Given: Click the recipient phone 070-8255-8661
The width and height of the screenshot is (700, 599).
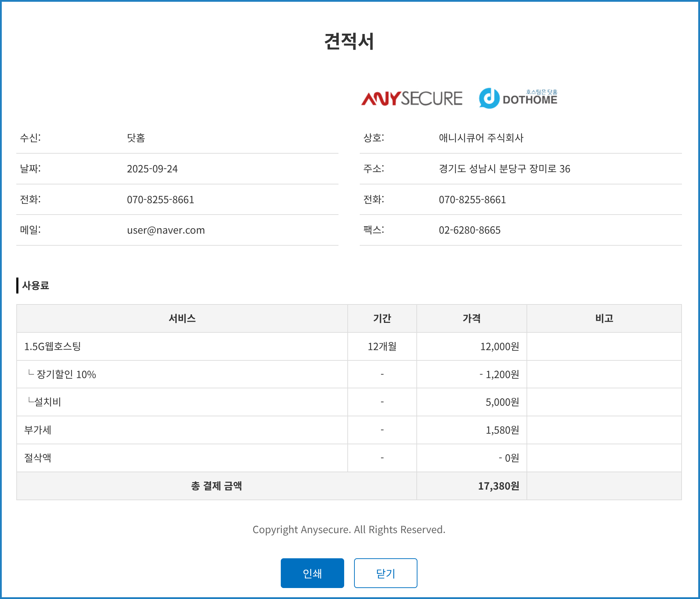Looking at the screenshot, I should (x=160, y=200).
